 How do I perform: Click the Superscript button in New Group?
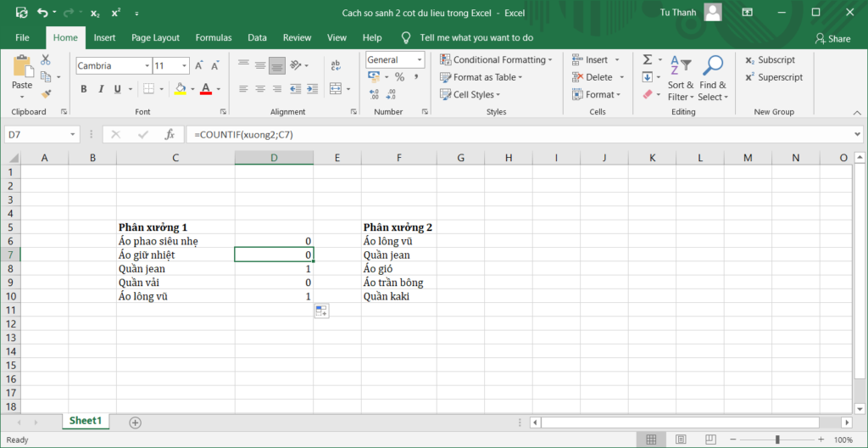pyautogui.click(x=774, y=77)
